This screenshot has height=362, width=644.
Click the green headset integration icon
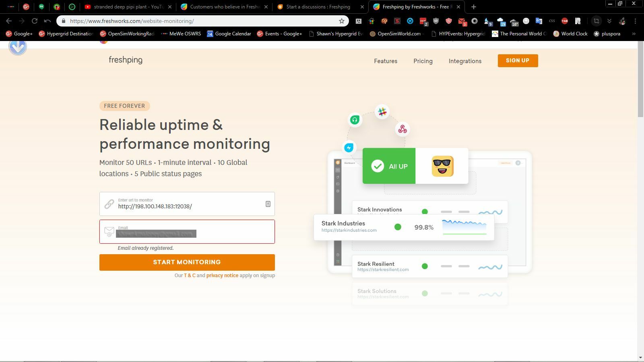pyautogui.click(x=355, y=119)
